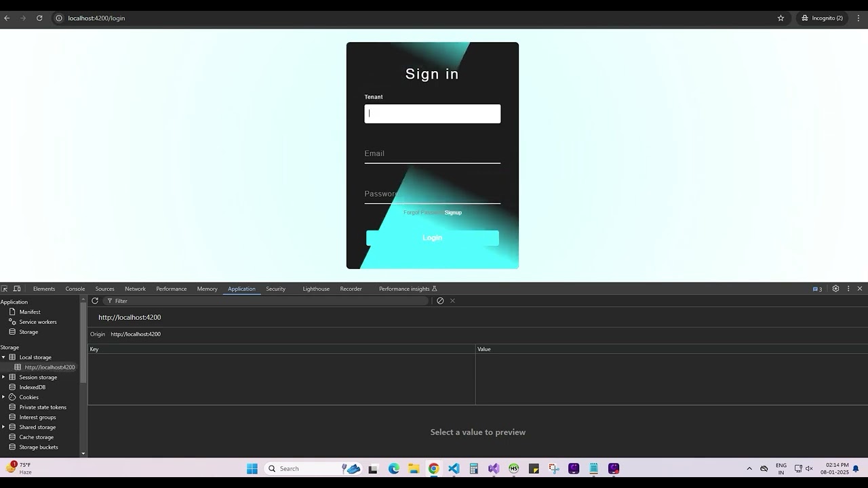868x488 pixels.
Task: Open Microsoft Edge from the taskbar
Action: 394,468
